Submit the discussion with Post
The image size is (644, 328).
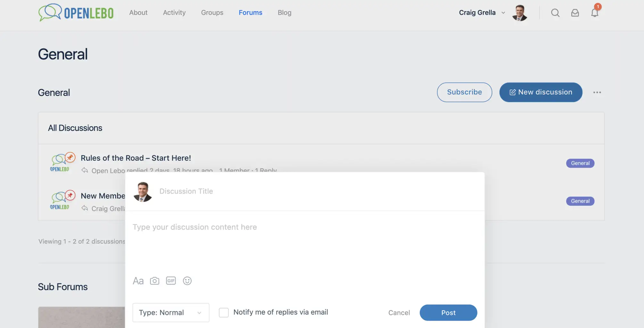(449, 313)
